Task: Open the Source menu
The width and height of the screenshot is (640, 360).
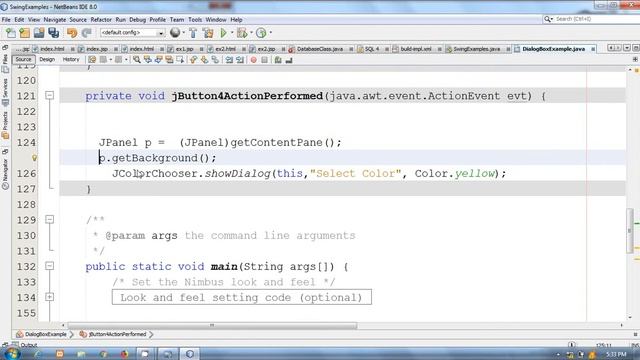Action: (x=78, y=20)
